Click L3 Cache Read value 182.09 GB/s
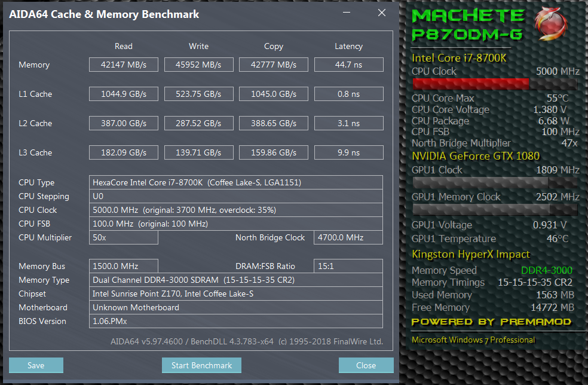The width and height of the screenshot is (588, 385). (x=123, y=152)
